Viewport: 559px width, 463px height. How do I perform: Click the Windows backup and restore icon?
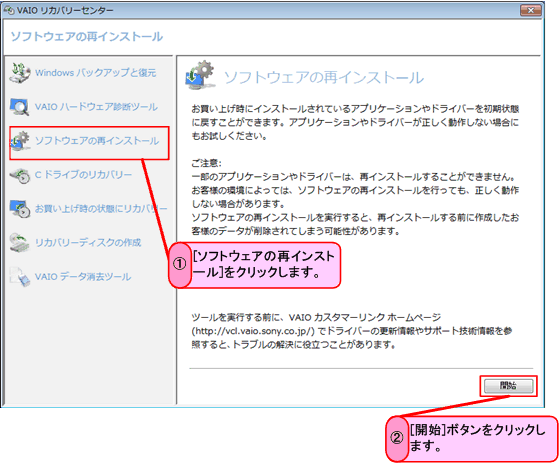20,73
